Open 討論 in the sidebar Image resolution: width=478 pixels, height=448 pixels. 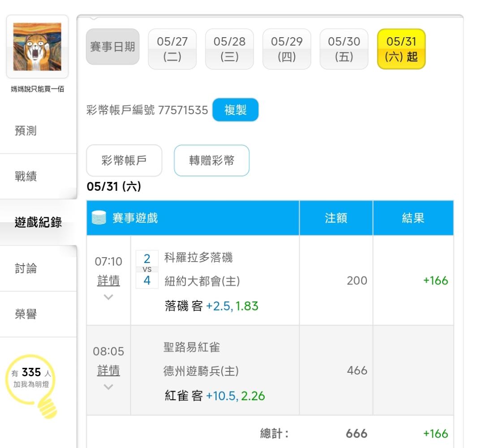point(26,268)
